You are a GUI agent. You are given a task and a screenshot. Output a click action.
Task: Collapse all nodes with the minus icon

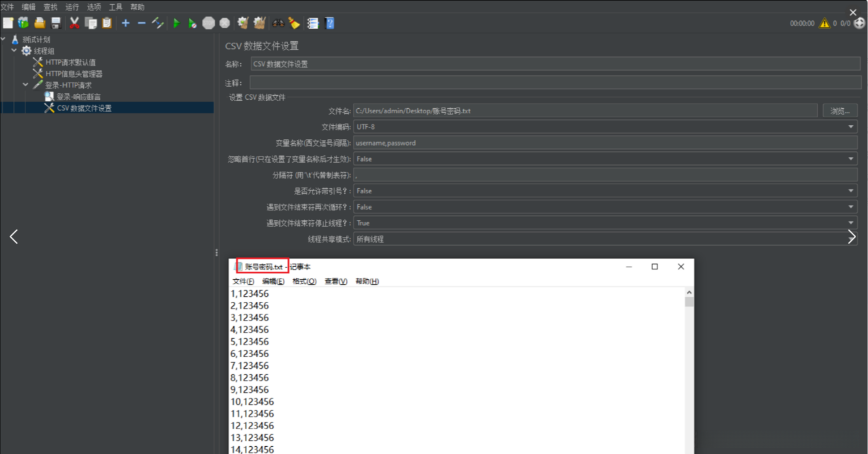point(142,23)
